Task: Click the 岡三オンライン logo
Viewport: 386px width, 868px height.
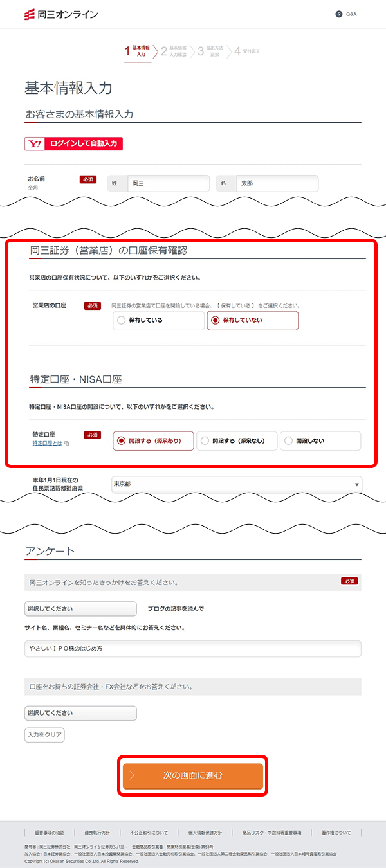Action: pos(60,14)
